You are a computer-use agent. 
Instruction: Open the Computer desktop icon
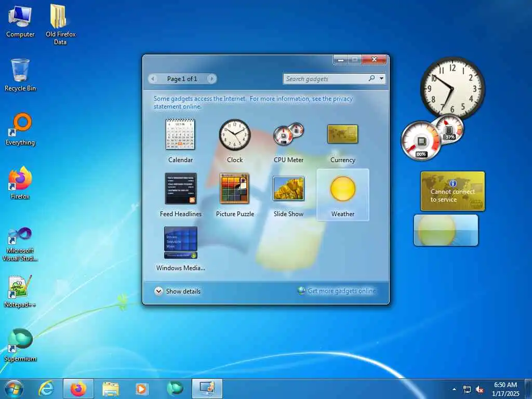point(20,21)
